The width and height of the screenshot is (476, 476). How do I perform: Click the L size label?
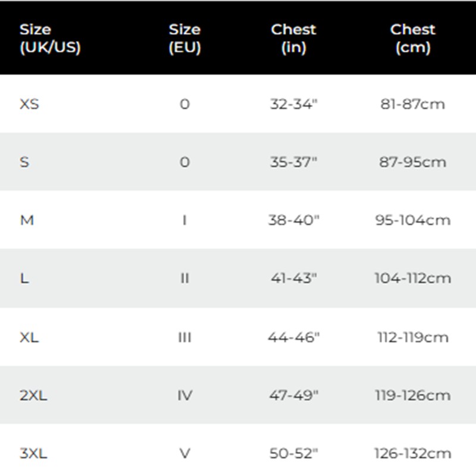click(24, 278)
